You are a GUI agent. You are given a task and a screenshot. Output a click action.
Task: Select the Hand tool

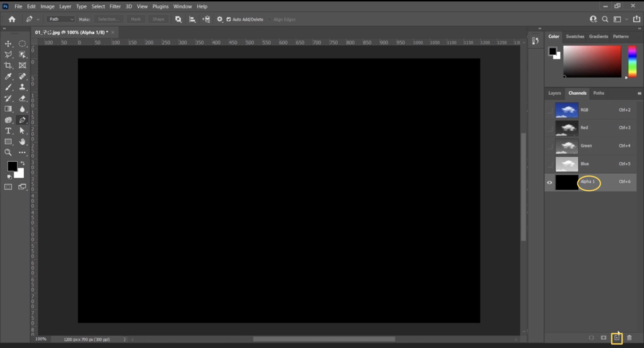coord(22,142)
